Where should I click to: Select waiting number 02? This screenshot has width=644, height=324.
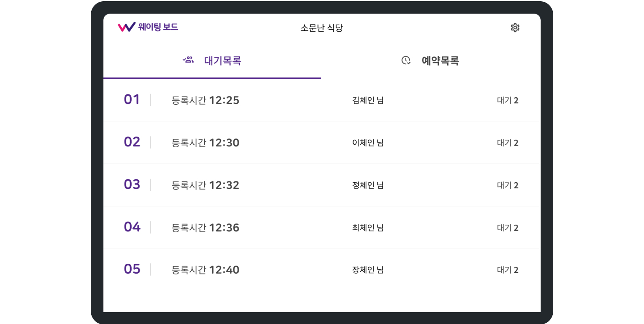tap(132, 142)
